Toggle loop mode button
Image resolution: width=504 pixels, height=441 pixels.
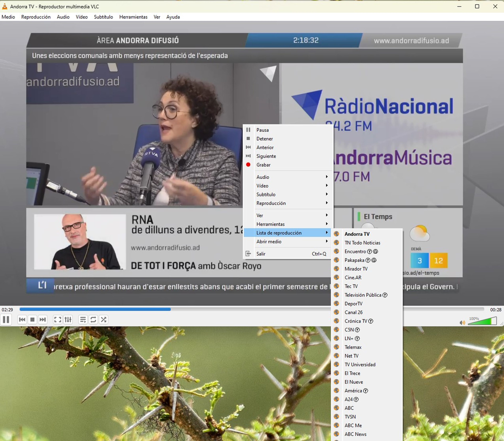coord(93,320)
